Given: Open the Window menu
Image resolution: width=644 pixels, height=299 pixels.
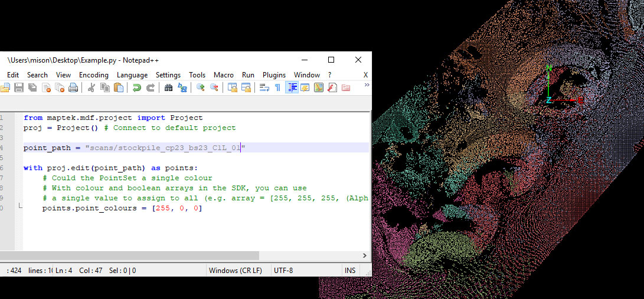Looking at the screenshot, I should (307, 75).
